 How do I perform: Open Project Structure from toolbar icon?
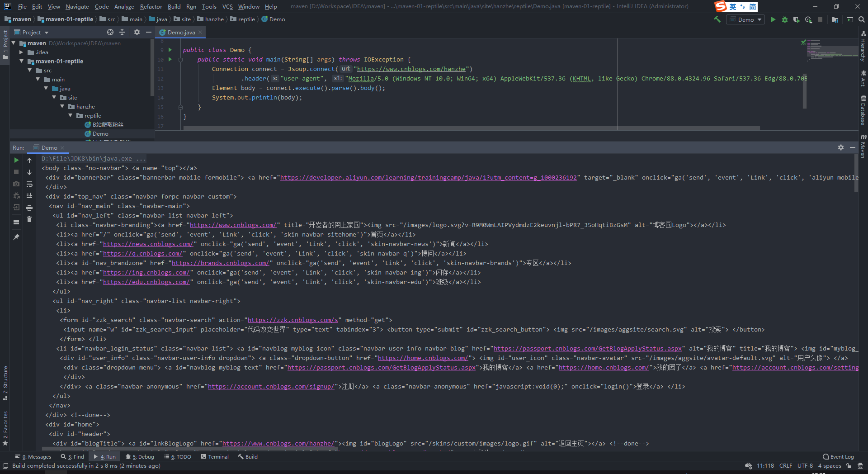coord(835,19)
